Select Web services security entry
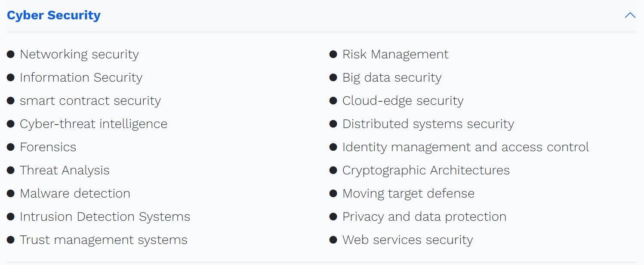Image resolution: width=644 pixels, height=265 pixels. click(407, 240)
